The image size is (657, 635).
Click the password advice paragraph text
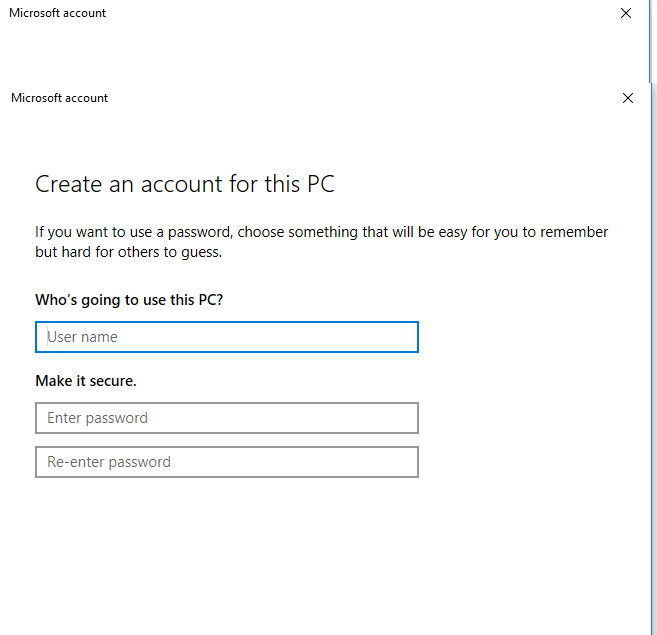tap(321, 242)
